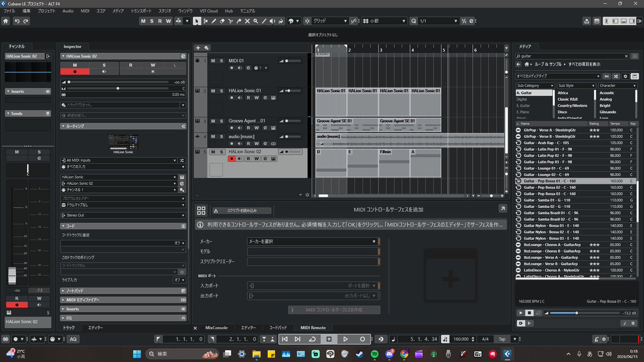Select the Split scissors tool
Viewport: 644px width, 362px height.
(231, 21)
